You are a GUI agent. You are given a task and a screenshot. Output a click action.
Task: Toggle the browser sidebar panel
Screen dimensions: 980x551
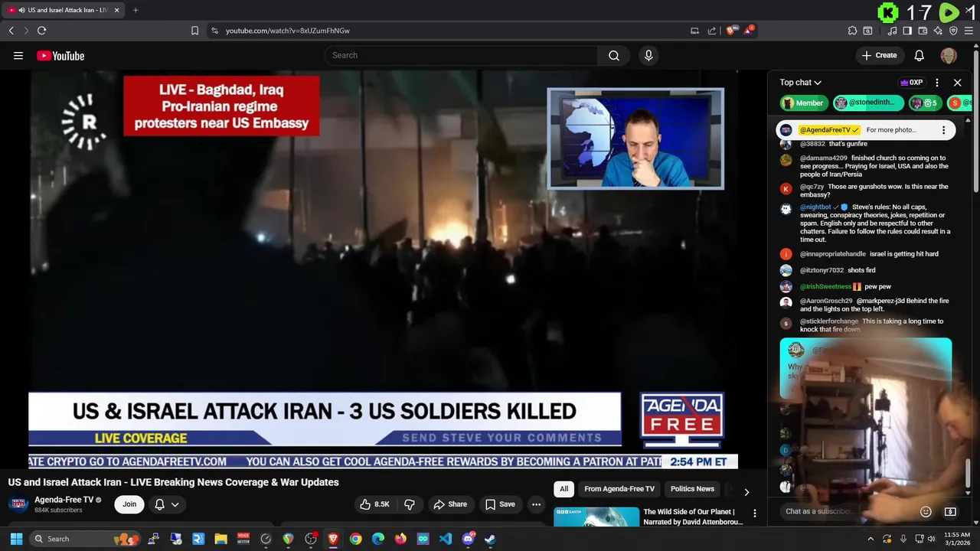tap(907, 31)
